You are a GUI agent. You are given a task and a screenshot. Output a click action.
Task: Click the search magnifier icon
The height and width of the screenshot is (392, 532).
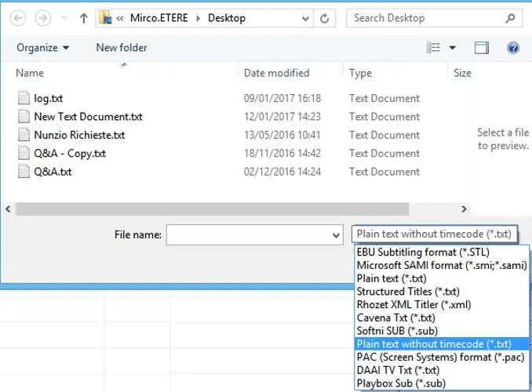pyautogui.click(x=511, y=17)
